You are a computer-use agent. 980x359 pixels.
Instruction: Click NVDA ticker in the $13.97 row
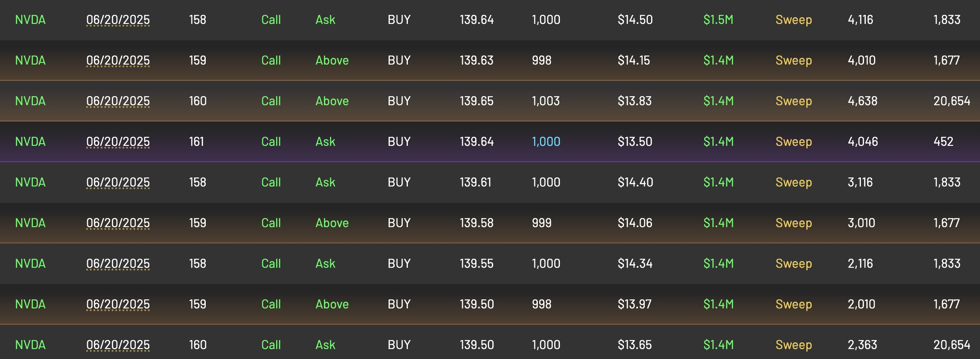point(30,304)
